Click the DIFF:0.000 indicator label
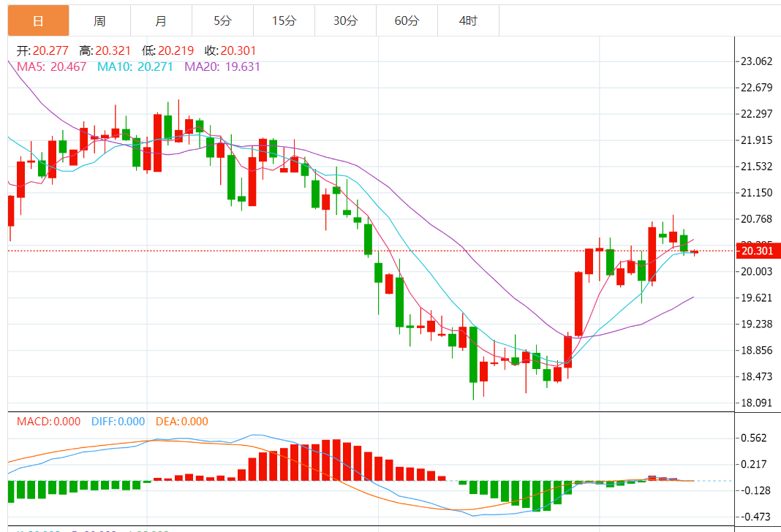781x532 pixels. (x=118, y=422)
